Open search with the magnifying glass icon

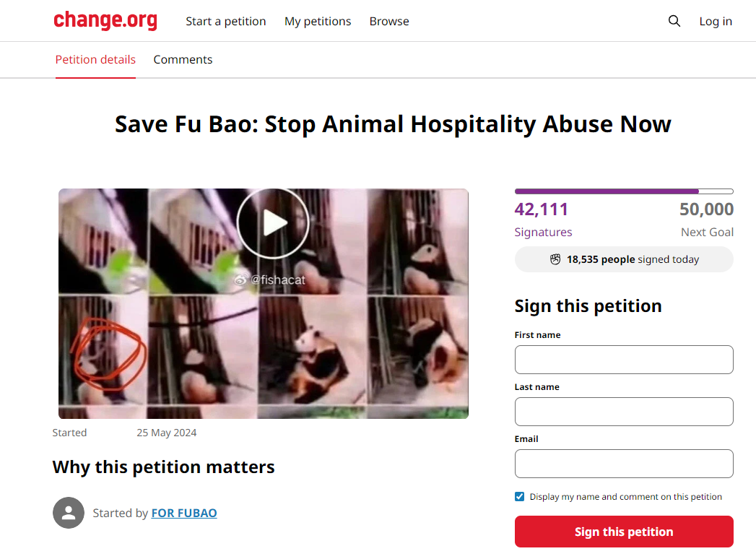point(674,21)
